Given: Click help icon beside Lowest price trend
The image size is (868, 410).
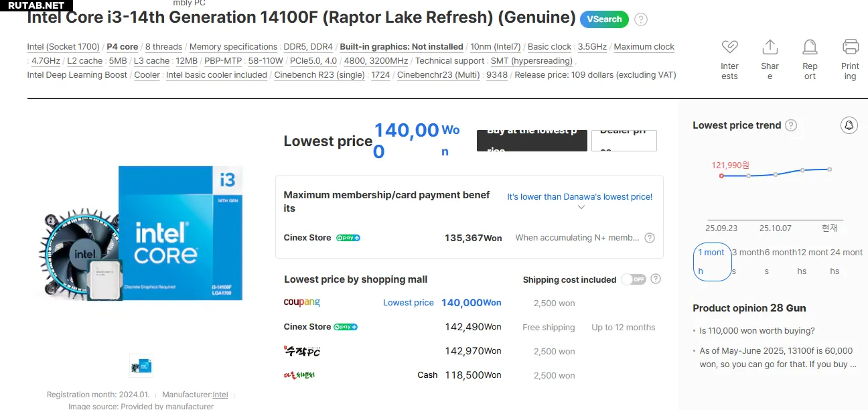Looking at the screenshot, I should tap(791, 125).
